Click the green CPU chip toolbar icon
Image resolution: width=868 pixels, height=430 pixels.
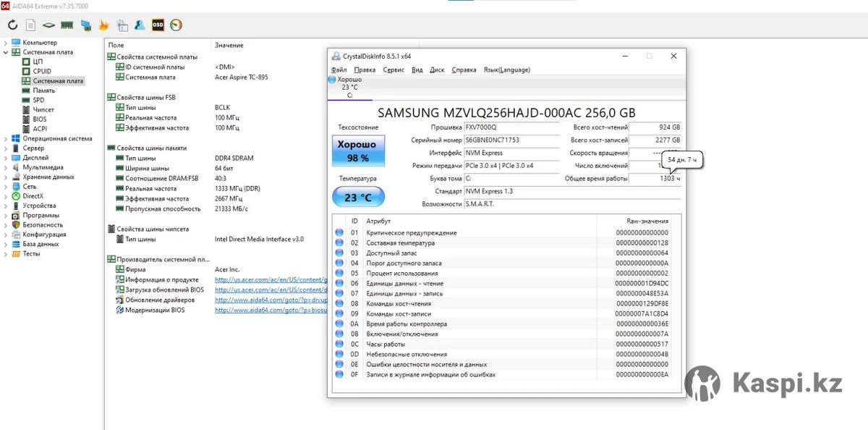point(48,25)
